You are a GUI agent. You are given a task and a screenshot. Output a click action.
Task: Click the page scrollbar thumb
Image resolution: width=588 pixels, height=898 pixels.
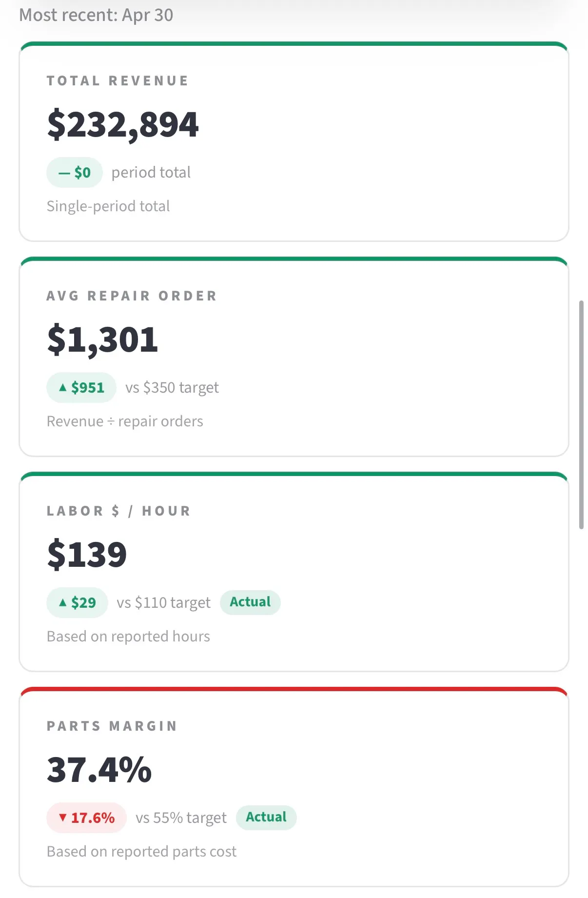[581, 415]
